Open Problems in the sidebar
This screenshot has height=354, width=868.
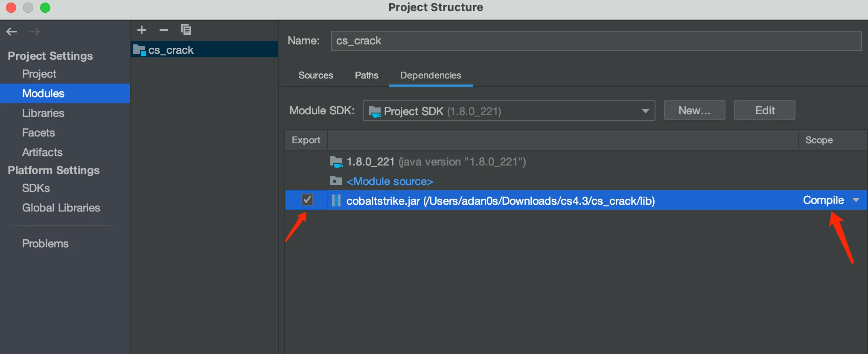pos(45,244)
